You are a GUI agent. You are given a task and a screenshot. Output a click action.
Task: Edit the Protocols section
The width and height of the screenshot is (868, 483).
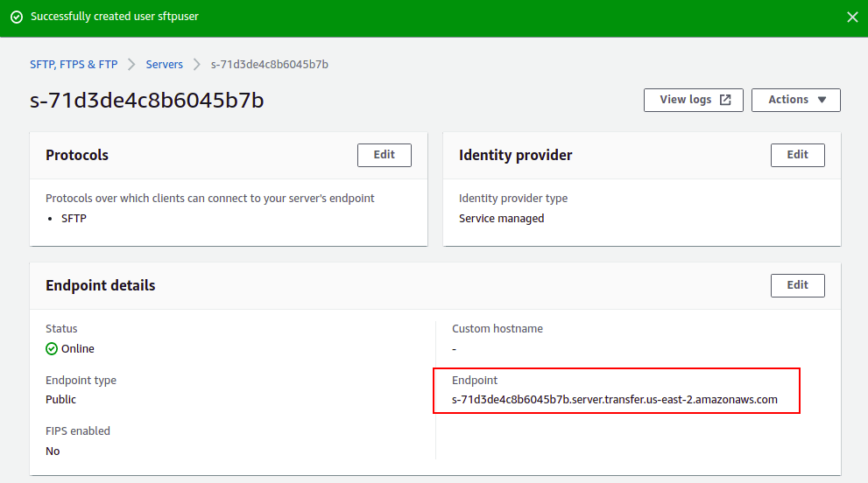(x=385, y=155)
